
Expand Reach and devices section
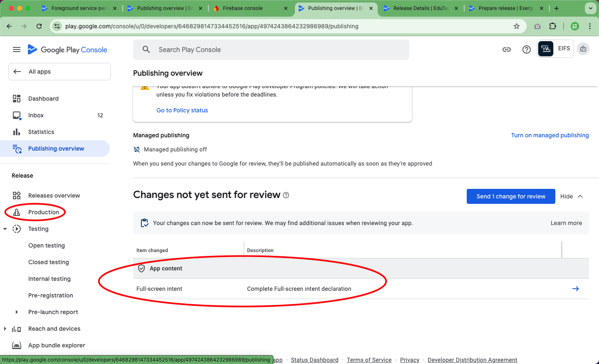(5, 329)
